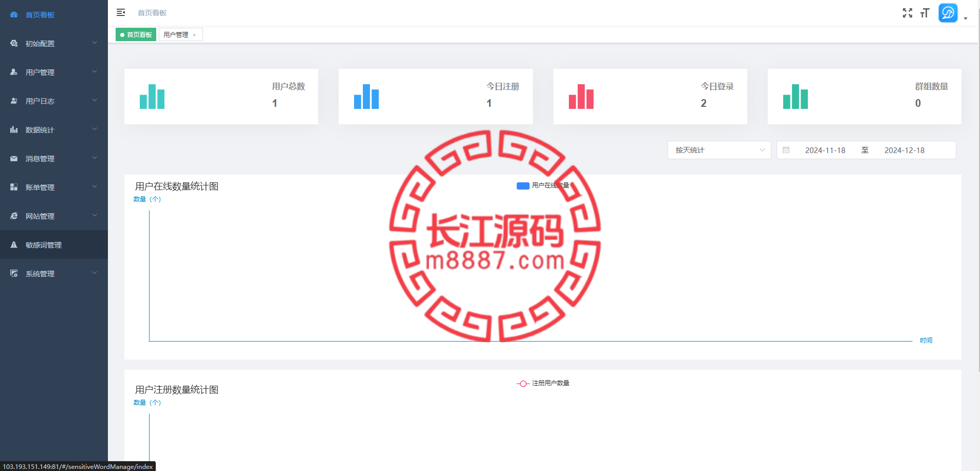Click the 时间 axis label
This screenshot has width=980, height=471.
coord(926,341)
